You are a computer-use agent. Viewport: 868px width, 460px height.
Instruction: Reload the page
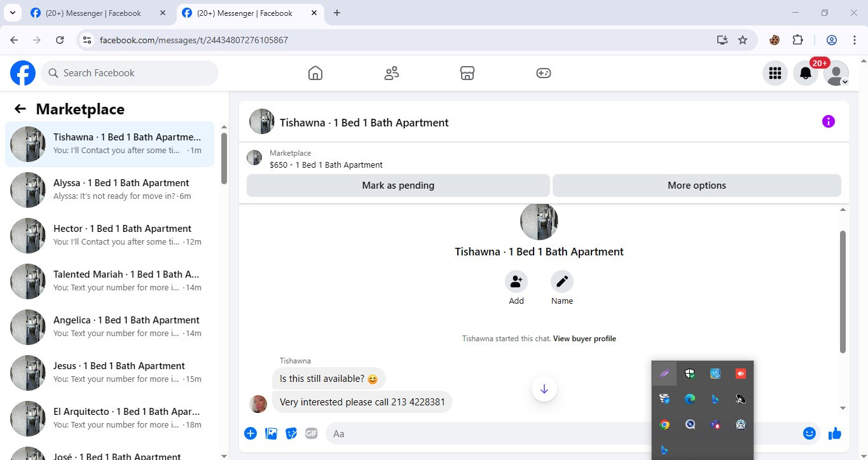60,40
